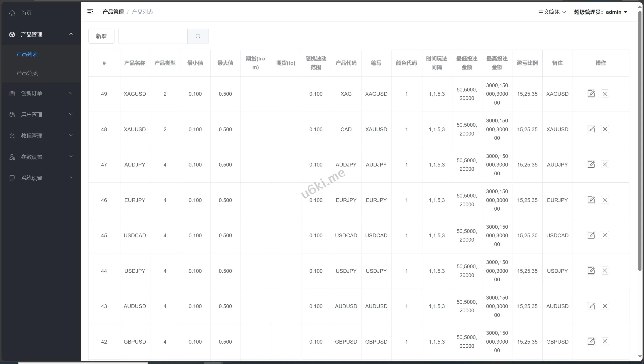Open edit for USDCAD product
Viewport: 644px width, 364px height.
(x=591, y=235)
